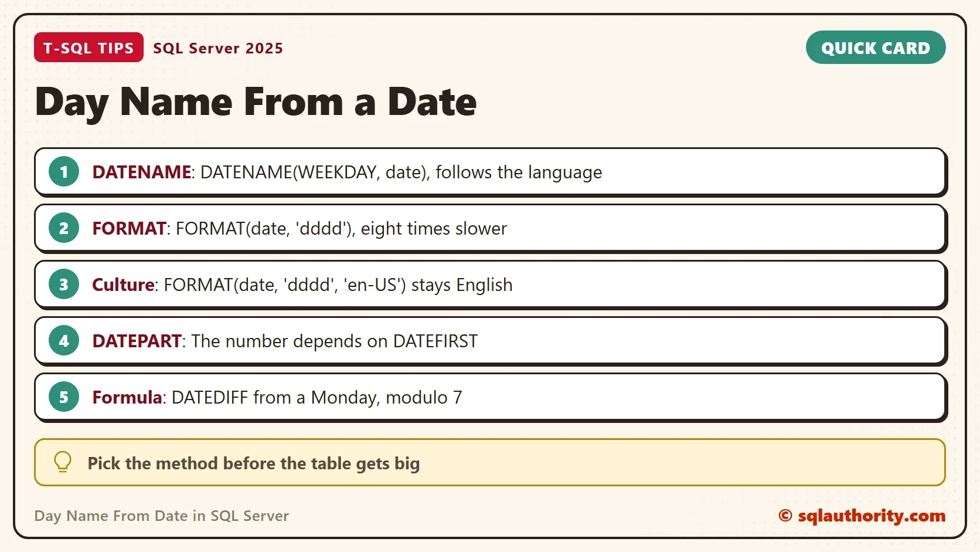The image size is (980, 552).
Task: Select the bold 'Culture' label
Action: [x=124, y=285]
